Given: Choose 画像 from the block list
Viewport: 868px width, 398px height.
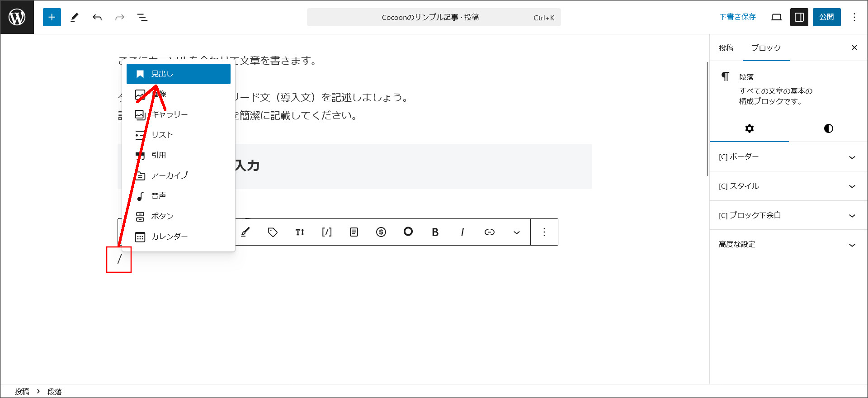Looking at the screenshot, I should tap(179, 94).
